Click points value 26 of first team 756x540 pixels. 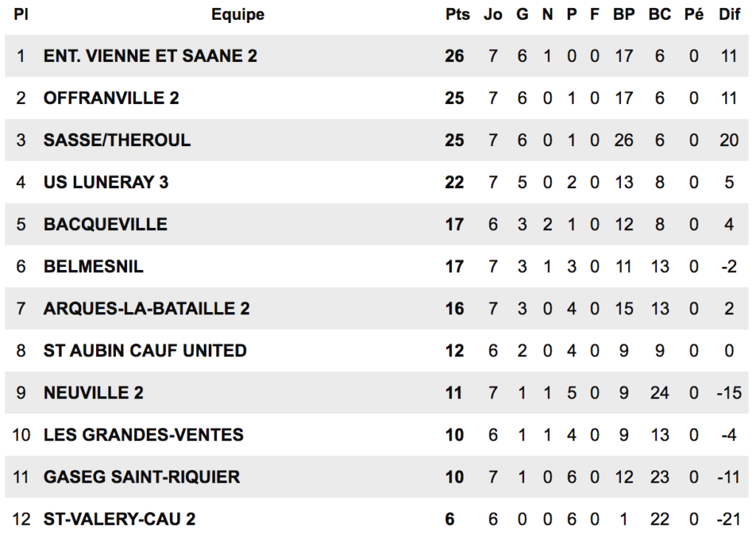click(x=454, y=56)
